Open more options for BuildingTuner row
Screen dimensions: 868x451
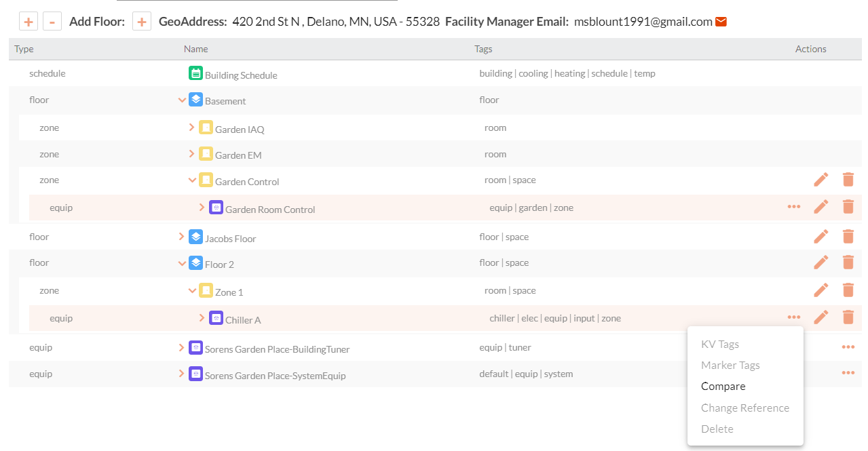[848, 347]
